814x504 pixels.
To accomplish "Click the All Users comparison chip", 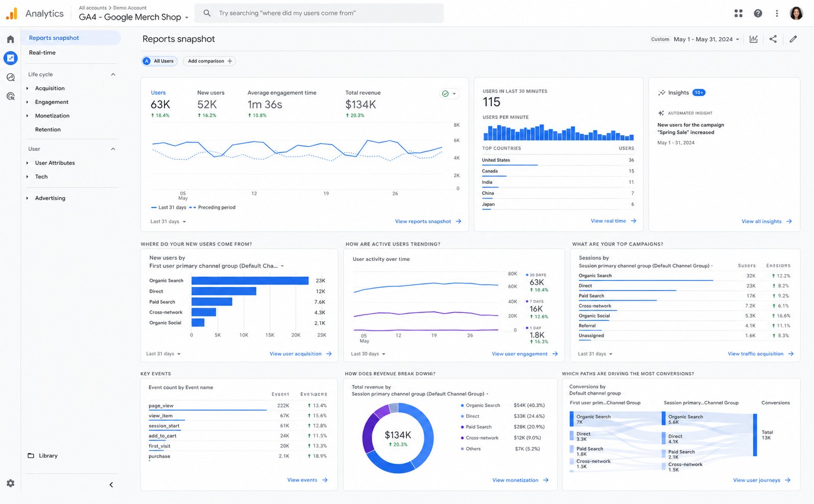I will (x=159, y=61).
